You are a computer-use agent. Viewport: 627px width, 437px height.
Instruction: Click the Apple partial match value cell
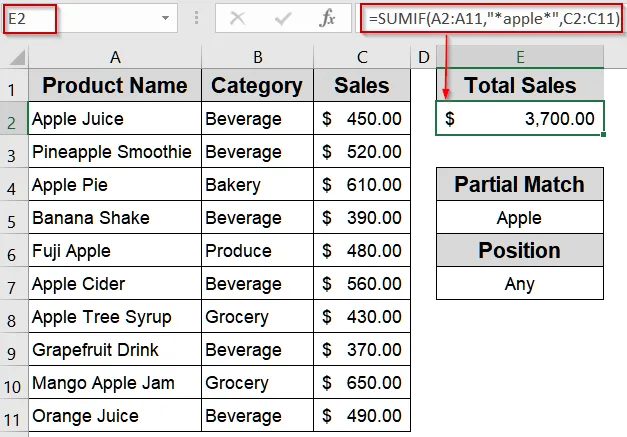pos(520,218)
